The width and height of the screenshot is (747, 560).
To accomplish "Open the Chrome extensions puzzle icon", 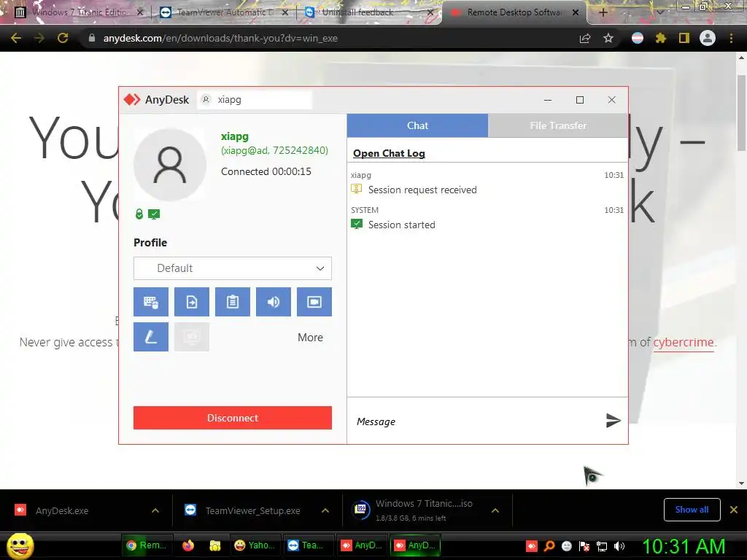I will 660,38.
